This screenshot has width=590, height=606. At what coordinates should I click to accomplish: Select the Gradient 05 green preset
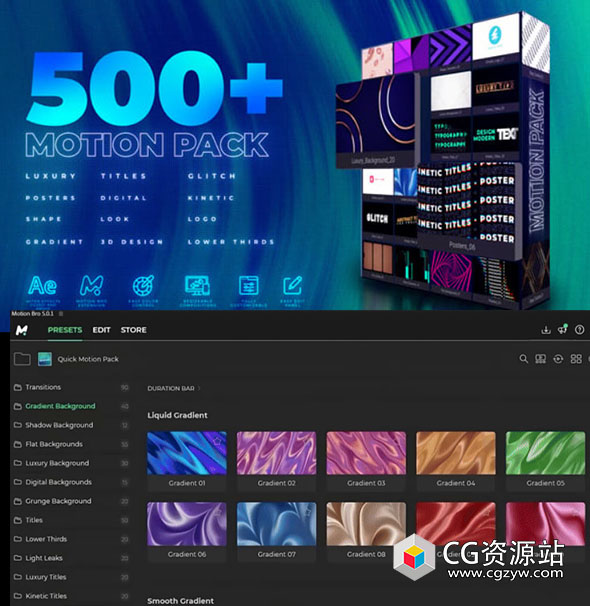tap(545, 453)
